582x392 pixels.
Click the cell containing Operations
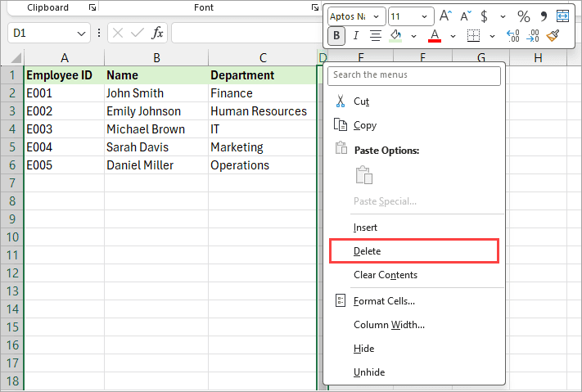(263, 165)
